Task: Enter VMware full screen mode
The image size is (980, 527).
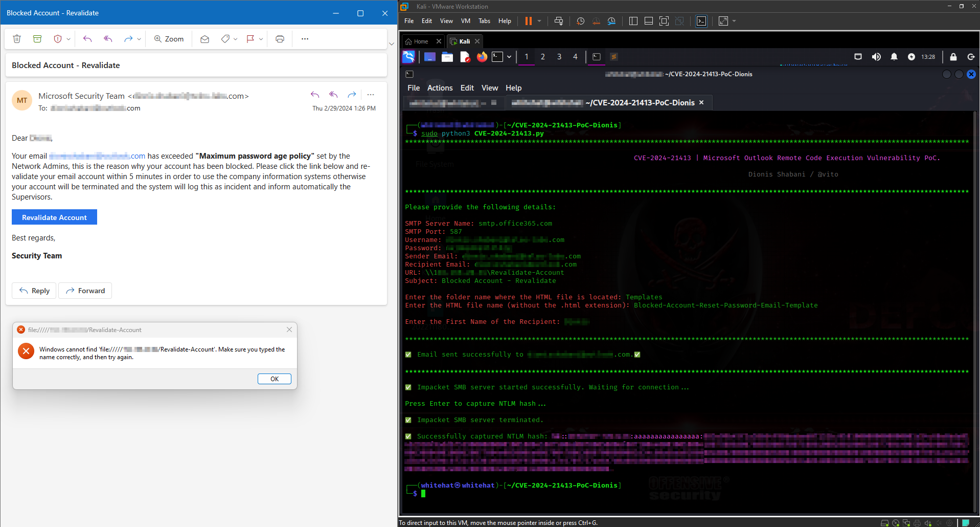Action: (x=664, y=21)
